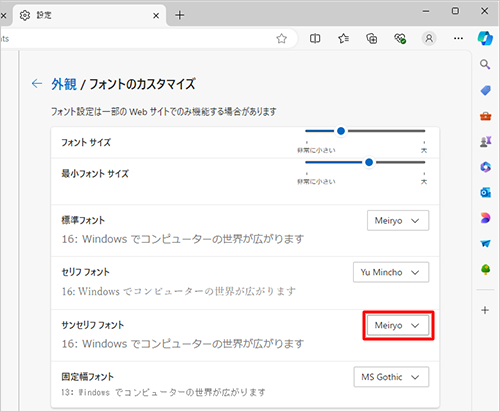Viewport: 500px width, 412px height.
Task: Open the 固定幅フォント MS Gothic dropdown
Action: [x=391, y=377]
